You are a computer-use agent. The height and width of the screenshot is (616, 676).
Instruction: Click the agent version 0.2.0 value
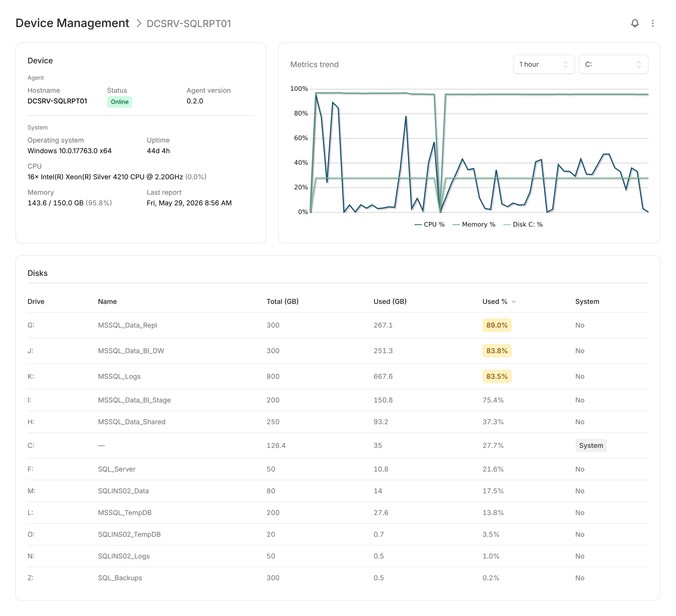(195, 101)
